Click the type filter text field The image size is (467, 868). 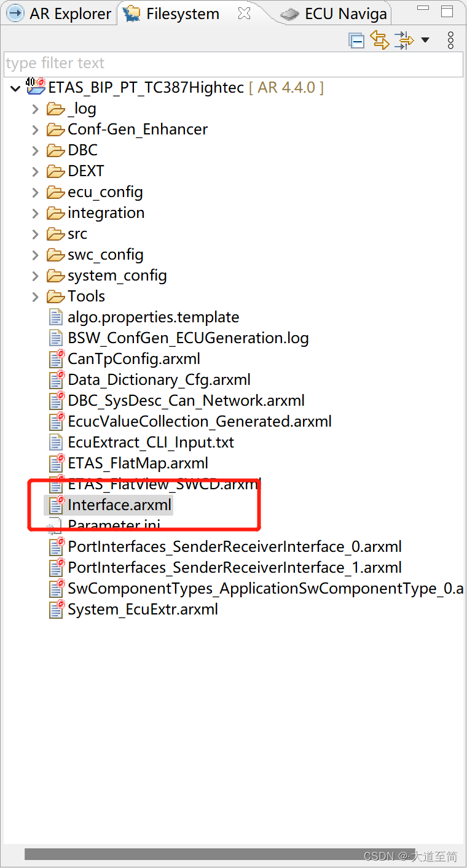(x=233, y=63)
